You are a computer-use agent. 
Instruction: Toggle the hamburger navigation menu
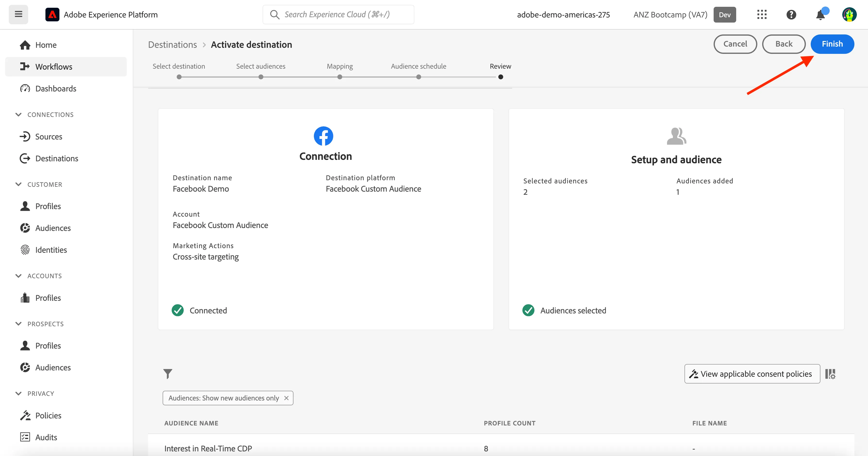[18, 15]
